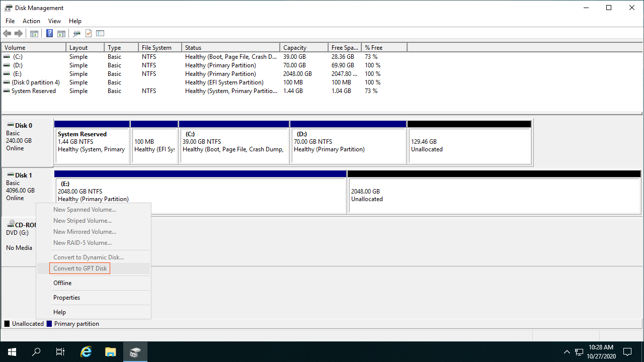
Task: Open File Explorer from the taskbar
Action: tap(111, 352)
